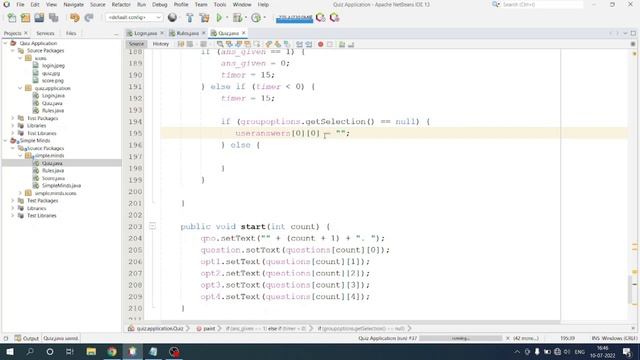Image resolution: width=640 pixels, height=360 pixels.
Task: Open the Tools menu
Action: pyautogui.click(x=220, y=4)
